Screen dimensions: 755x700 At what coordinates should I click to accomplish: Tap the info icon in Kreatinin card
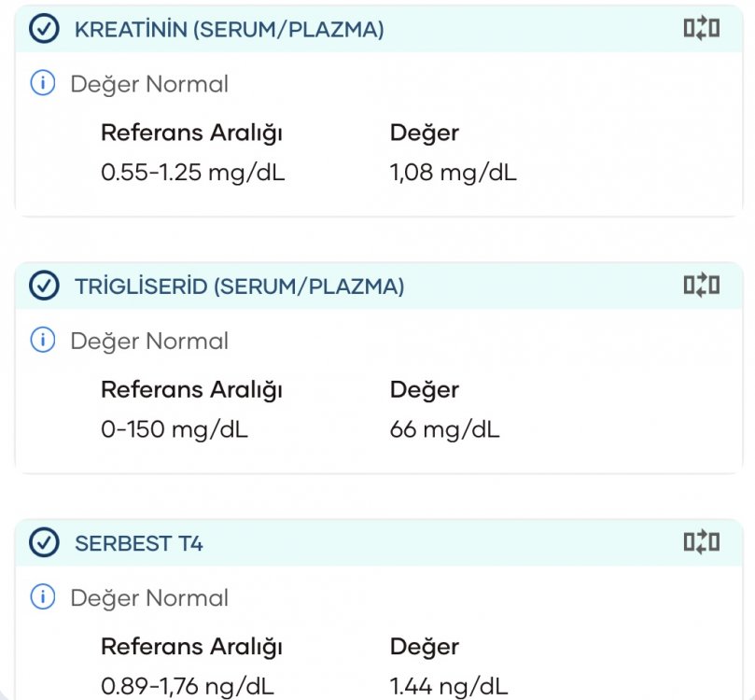point(43,84)
